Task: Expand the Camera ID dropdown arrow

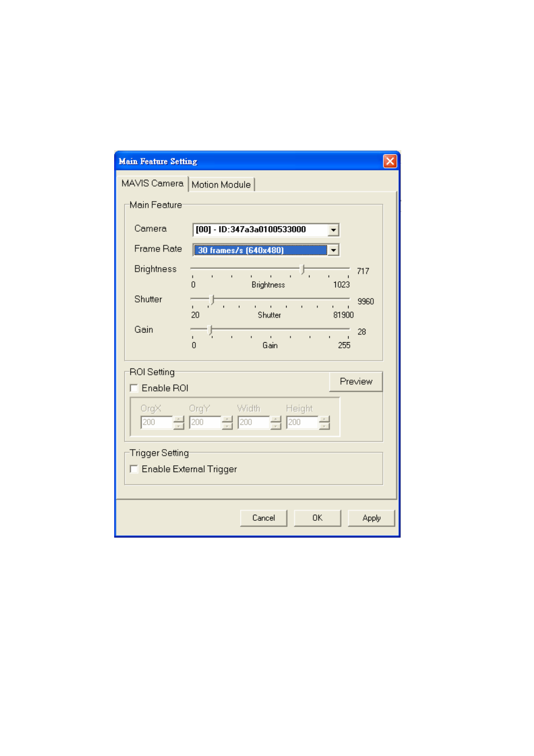Action: 333,230
